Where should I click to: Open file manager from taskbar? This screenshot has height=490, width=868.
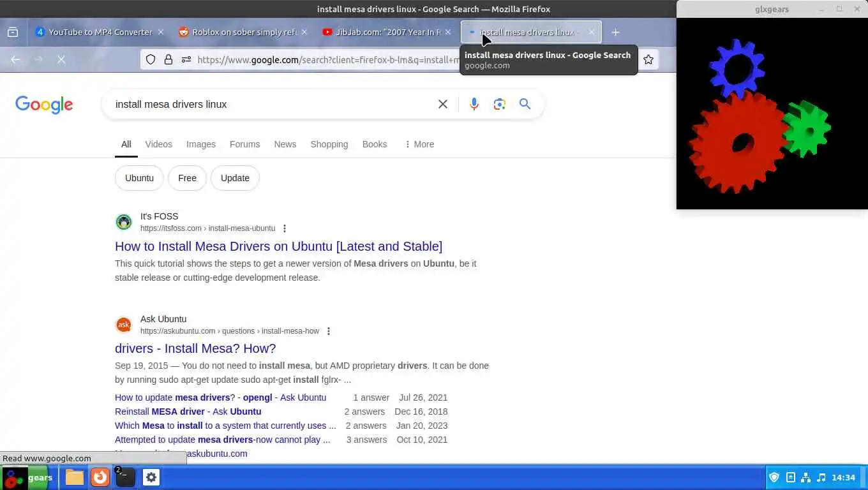coord(75,477)
